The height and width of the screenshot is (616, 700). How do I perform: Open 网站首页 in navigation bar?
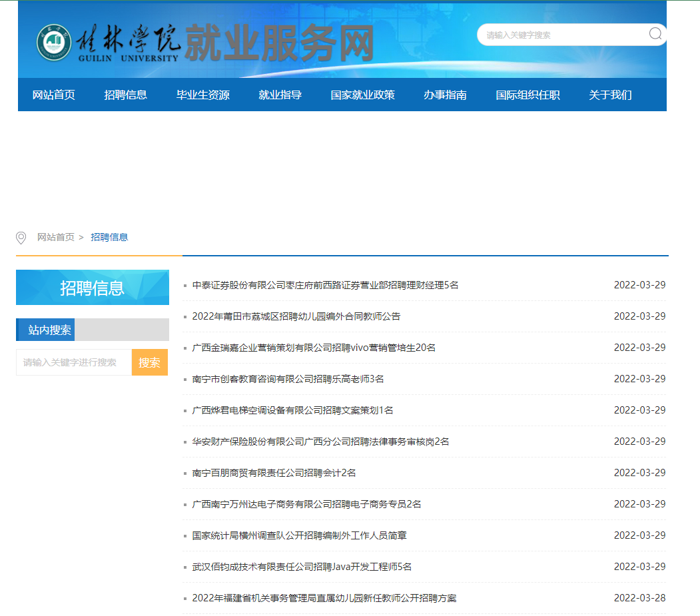pos(53,95)
